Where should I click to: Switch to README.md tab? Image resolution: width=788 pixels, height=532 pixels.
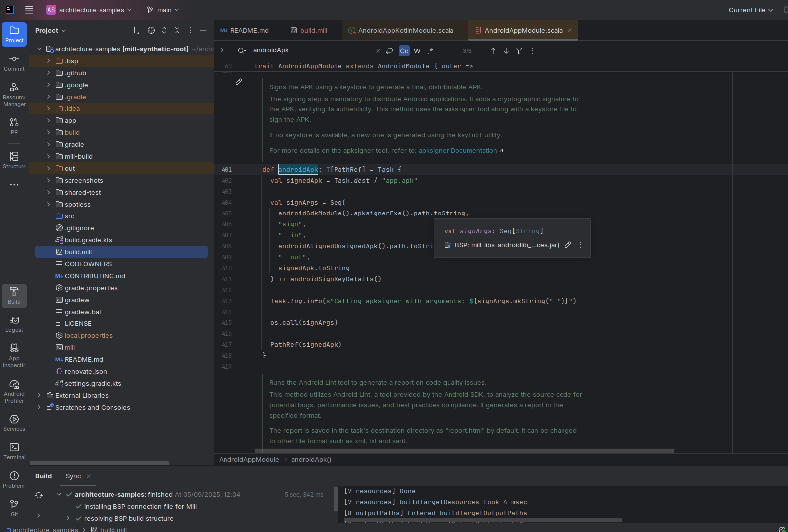(x=244, y=30)
